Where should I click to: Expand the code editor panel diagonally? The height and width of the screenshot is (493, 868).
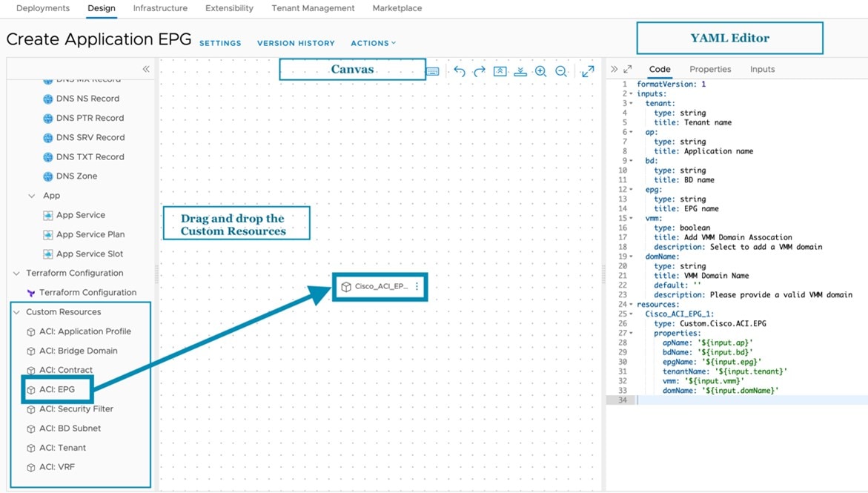pyautogui.click(x=628, y=69)
